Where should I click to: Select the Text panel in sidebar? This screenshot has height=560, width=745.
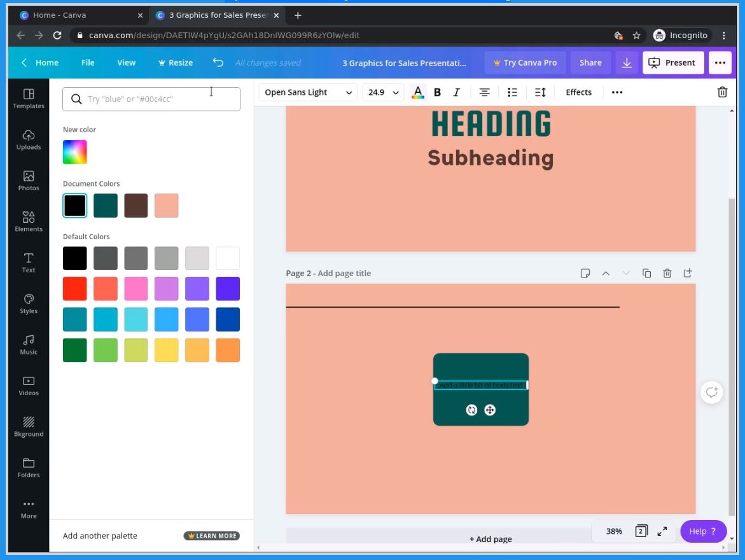(x=28, y=262)
